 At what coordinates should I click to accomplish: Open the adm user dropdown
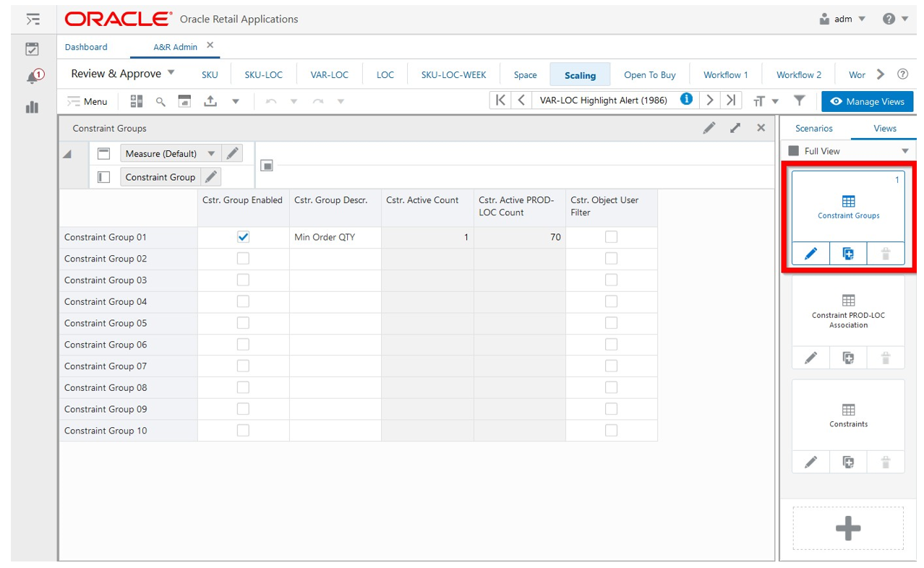pyautogui.click(x=842, y=19)
